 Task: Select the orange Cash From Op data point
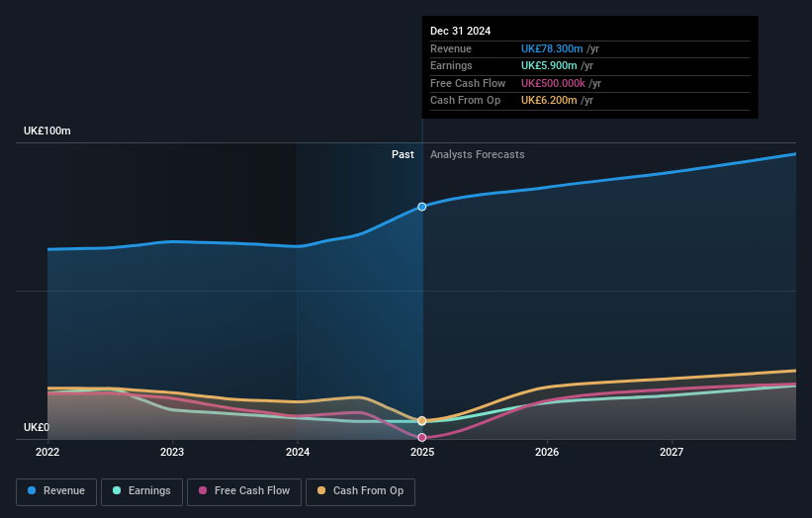422,421
